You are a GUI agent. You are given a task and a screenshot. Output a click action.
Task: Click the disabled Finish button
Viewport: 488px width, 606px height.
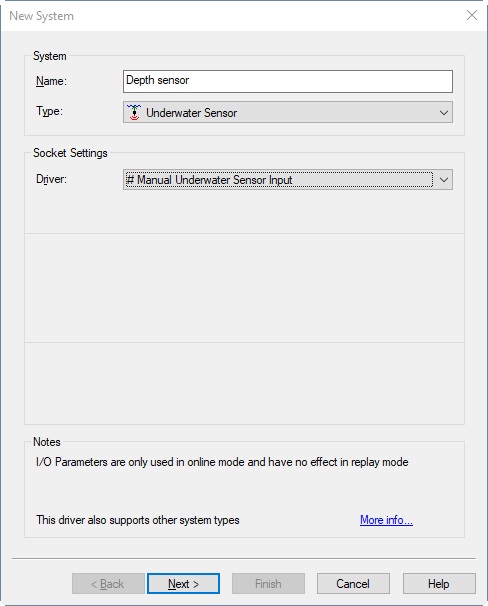pyautogui.click(x=268, y=584)
